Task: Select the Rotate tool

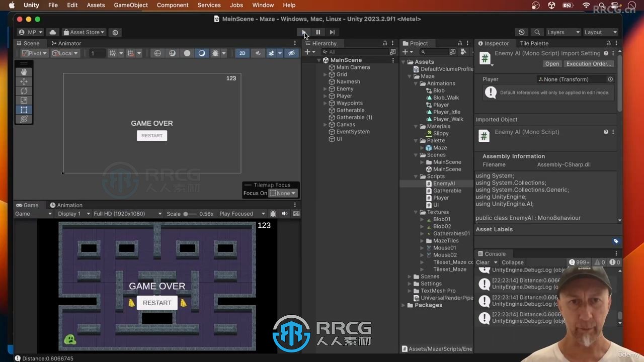Action: (24, 91)
